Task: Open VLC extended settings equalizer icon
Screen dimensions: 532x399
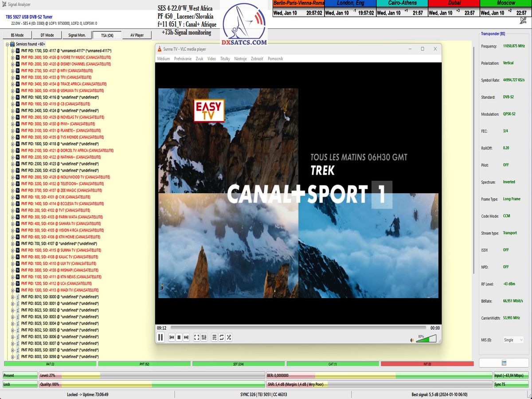Action: pos(204,337)
